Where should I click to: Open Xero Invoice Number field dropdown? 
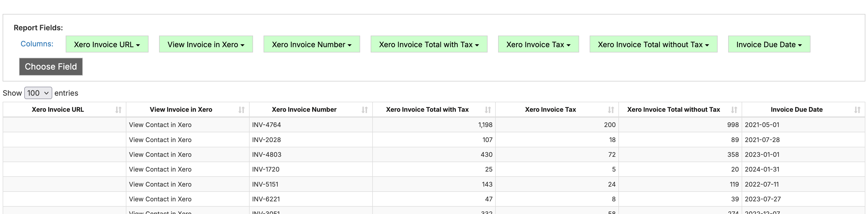(311, 45)
